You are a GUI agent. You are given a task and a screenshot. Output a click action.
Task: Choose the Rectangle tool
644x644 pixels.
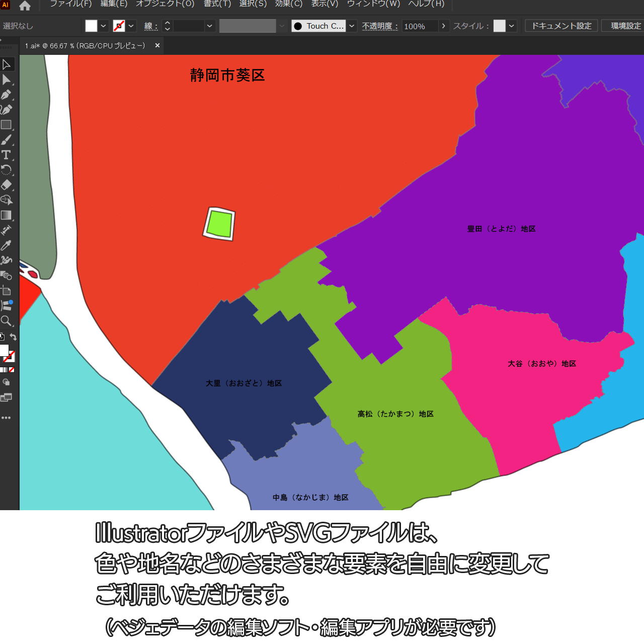(x=7, y=125)
